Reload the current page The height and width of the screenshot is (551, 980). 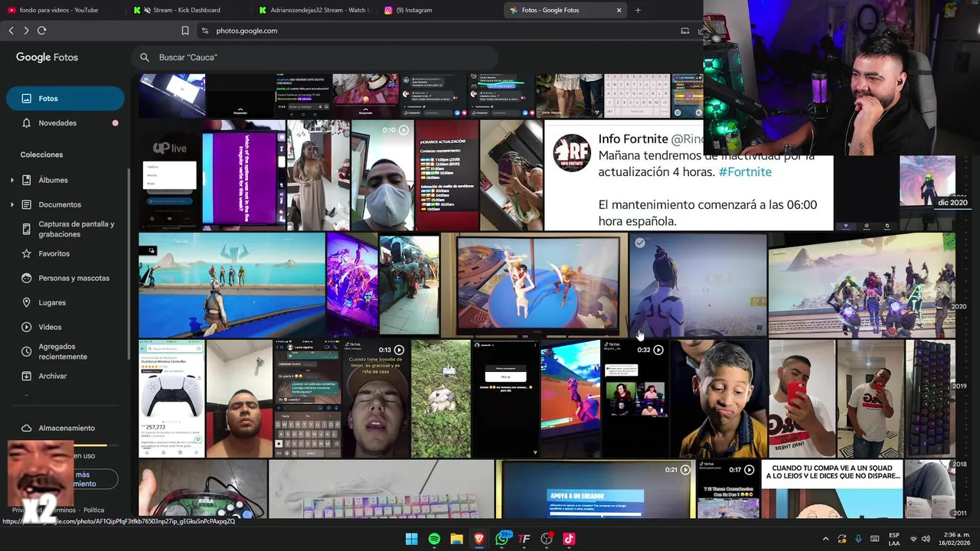click(41, 31)
